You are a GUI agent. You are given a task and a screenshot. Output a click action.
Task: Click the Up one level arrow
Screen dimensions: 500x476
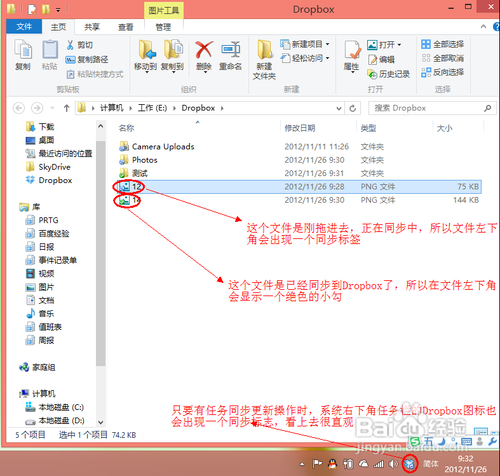(x=66, y=108)
